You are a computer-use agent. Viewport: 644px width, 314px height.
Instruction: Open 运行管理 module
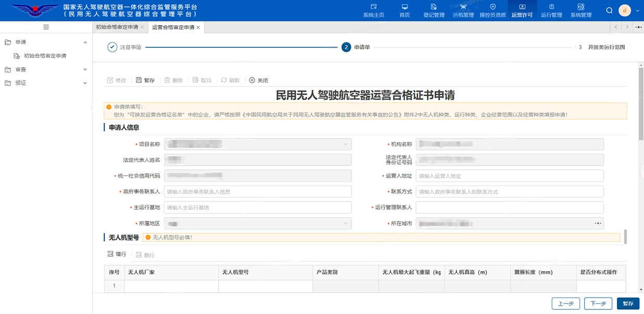coord(551,10)
